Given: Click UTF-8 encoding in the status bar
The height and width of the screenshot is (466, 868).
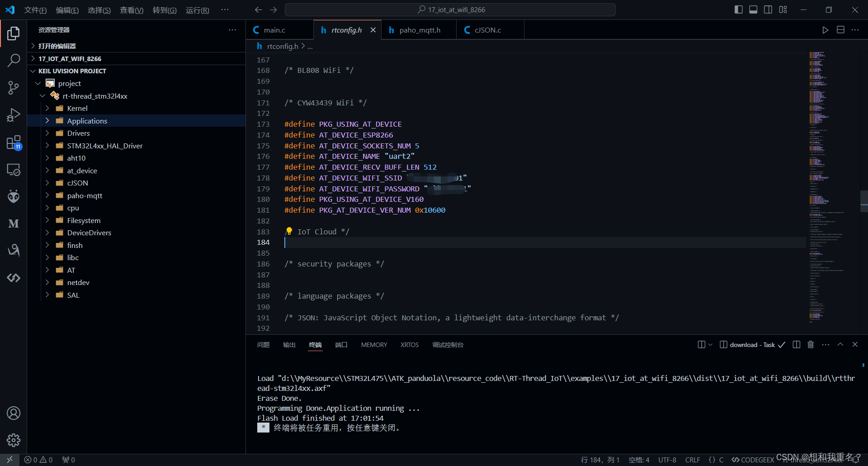Looking at the screenshot, I should point(667,459).
